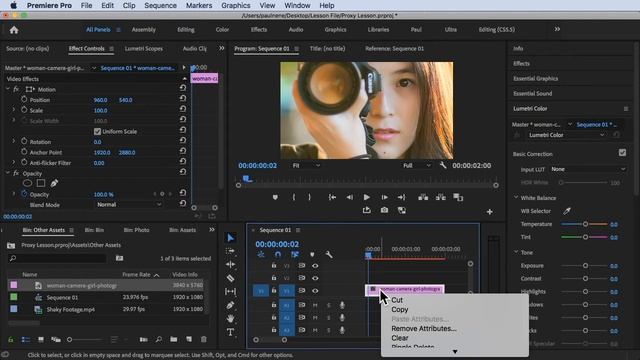Toggle Uniform Scale checkbox
Viewport: 640px width, 360px height.
pos(97,131)
